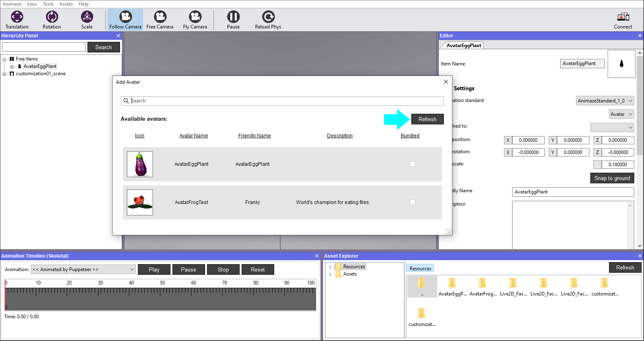Screen dimensions: 644x341
Task: Toggle Bundled checkbox for AvatarFrogTest
Action: pos(413,202)
